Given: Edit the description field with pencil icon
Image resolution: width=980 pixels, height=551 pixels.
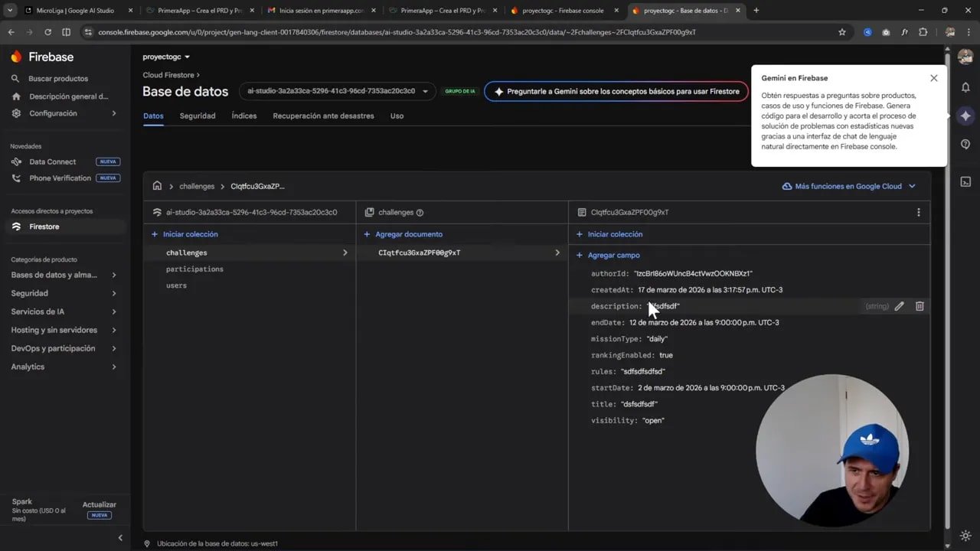Looking at the screenshot, I should (x=899, y=305).
